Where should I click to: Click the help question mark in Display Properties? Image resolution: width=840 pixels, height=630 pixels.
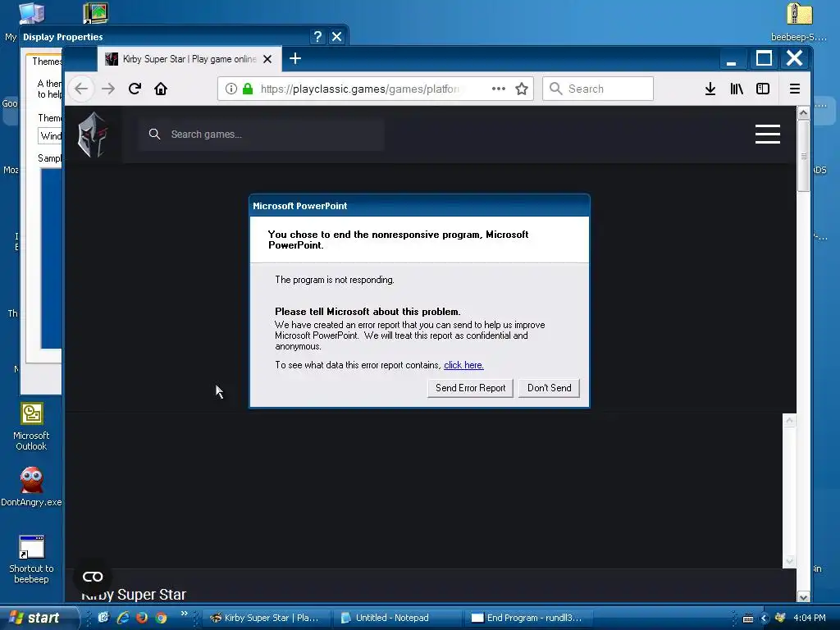point(317,36)
